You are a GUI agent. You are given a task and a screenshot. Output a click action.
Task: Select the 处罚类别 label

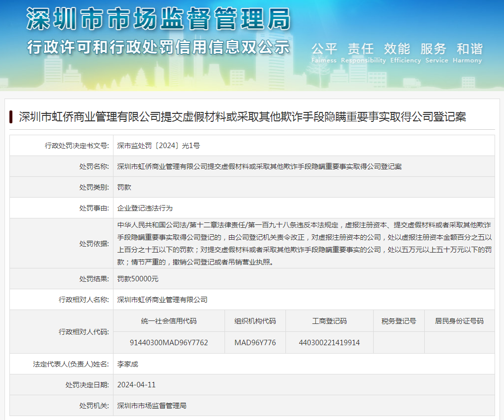pos(94,187)
